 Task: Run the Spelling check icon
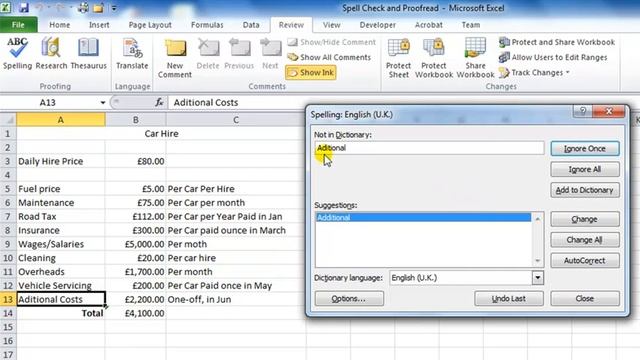pyautogui.click(x=17, y=53)
